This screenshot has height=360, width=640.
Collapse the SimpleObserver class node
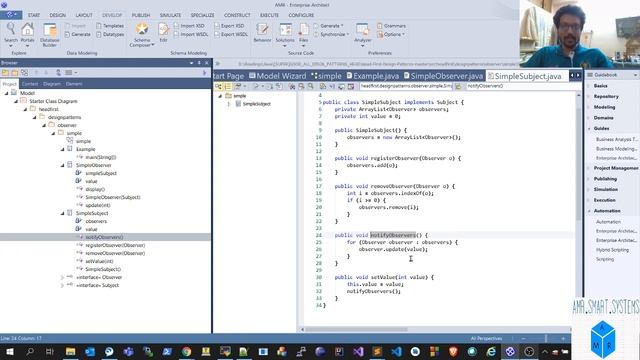pos(62,165)
